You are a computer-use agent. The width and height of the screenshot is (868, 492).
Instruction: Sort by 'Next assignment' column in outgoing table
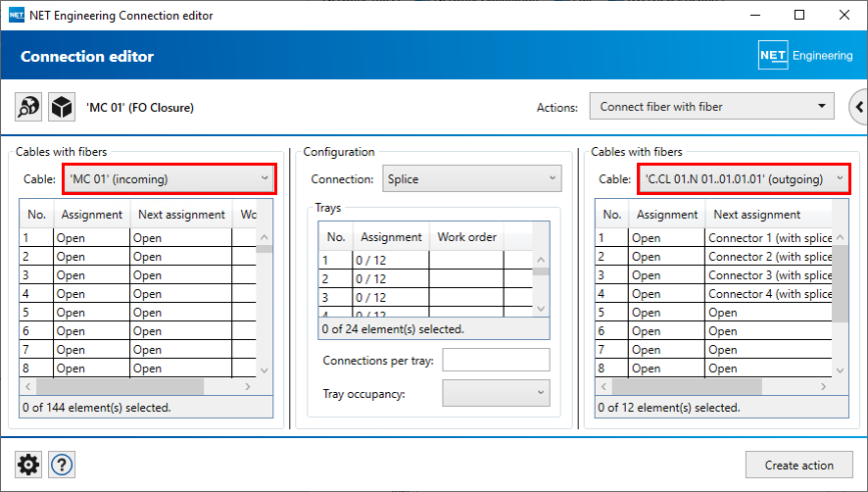click(756, 215)
